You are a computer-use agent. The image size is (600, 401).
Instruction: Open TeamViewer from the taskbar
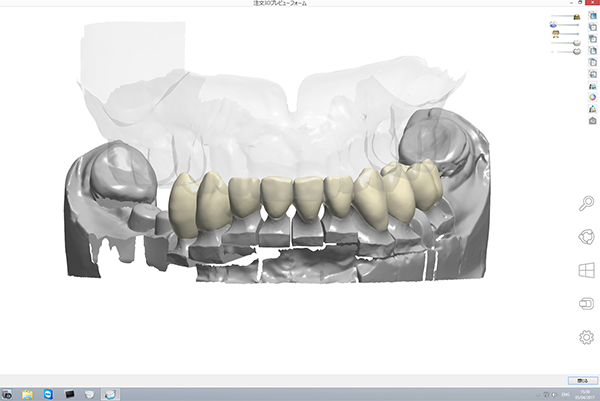click(x=50, y=394)
